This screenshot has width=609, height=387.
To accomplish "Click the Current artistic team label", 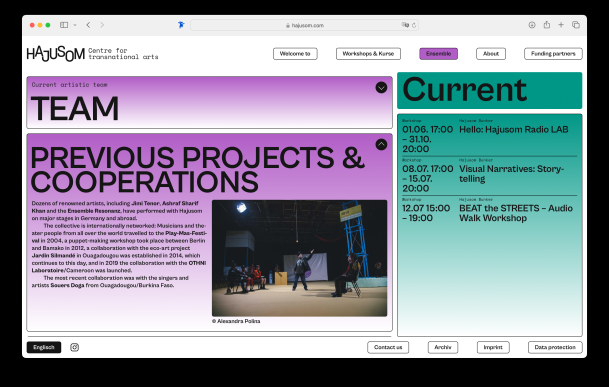I will click(70, 85).
